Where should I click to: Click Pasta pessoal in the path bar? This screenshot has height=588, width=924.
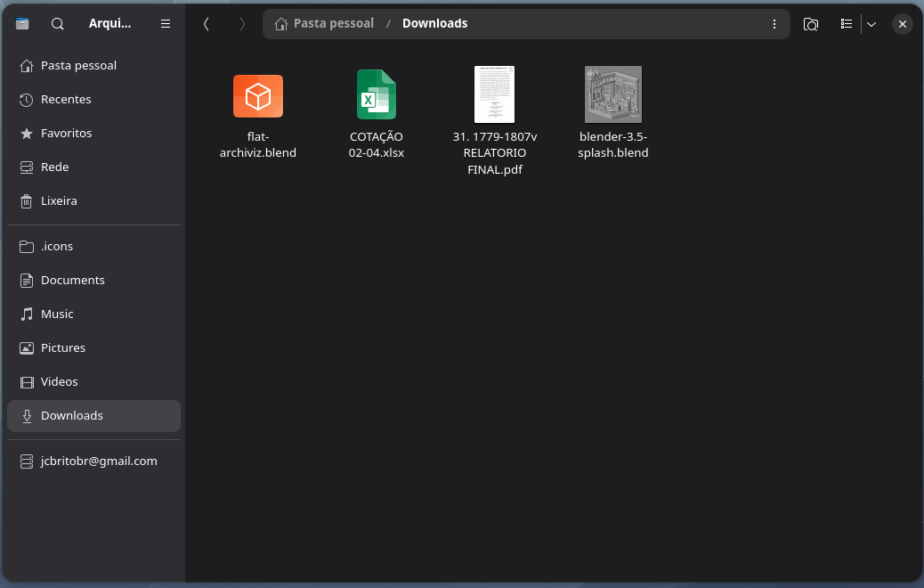[x=333, y=23]
